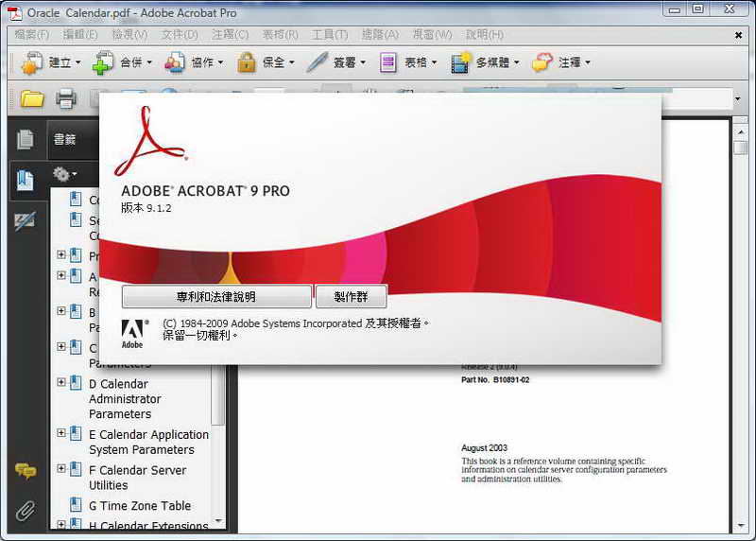Click the printer icon in toolbar
This screenshot has height=541, width=756.
pyautogui.click(x=65, y=98)
